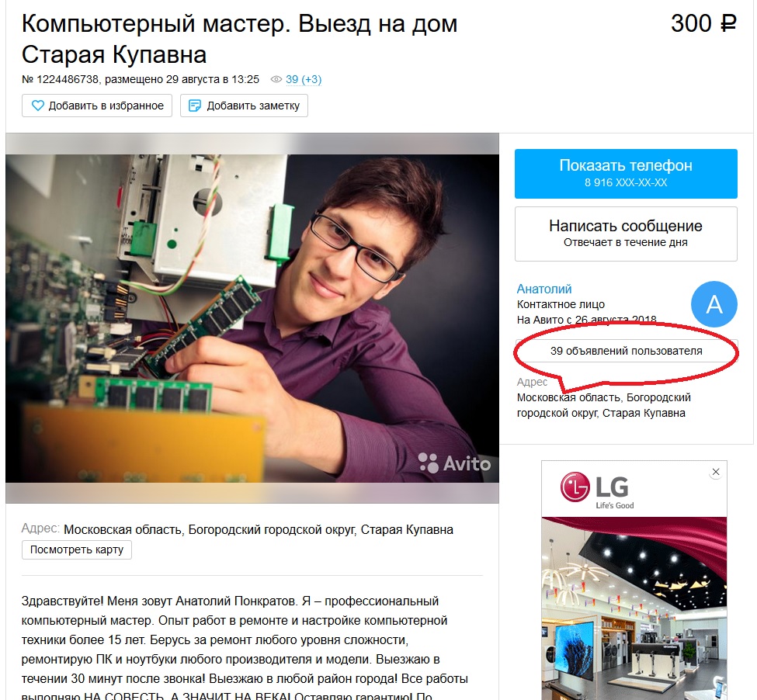This screenshot has width=757, height=700.
Task: Click the LG showroom ad image
Action: click(x=634, y=608)
